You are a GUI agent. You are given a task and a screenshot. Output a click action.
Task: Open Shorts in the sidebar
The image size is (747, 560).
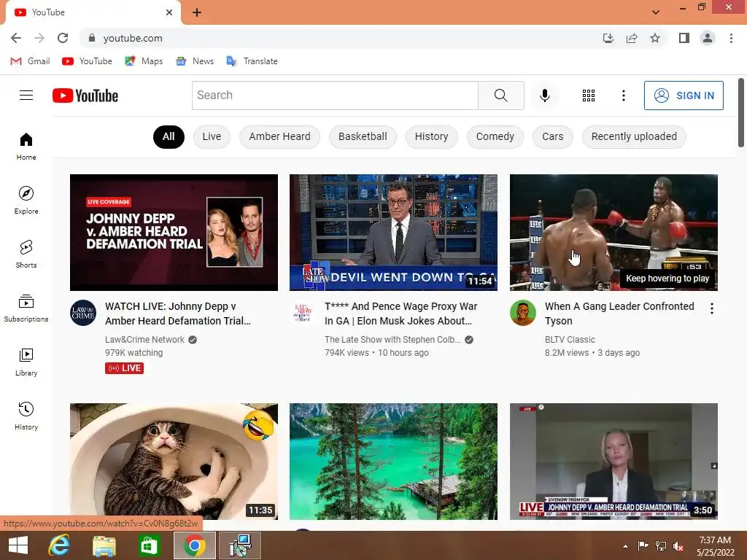(x=26, y=254)
